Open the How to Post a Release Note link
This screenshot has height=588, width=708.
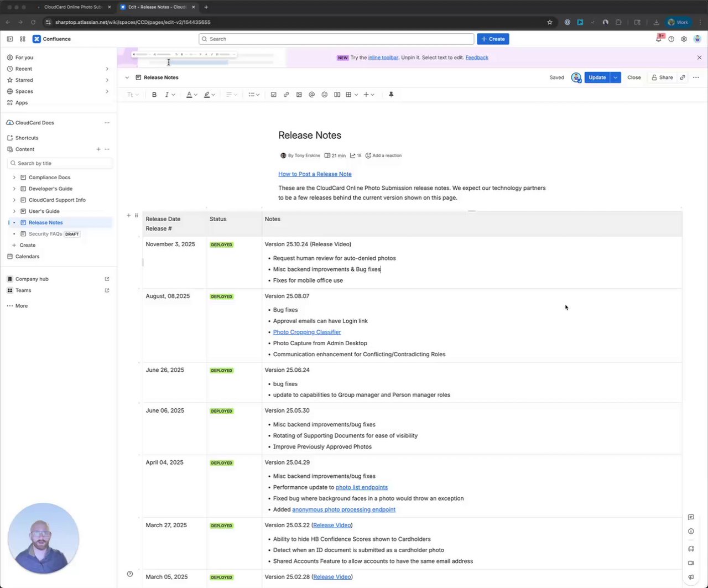(x=315, y=174)
